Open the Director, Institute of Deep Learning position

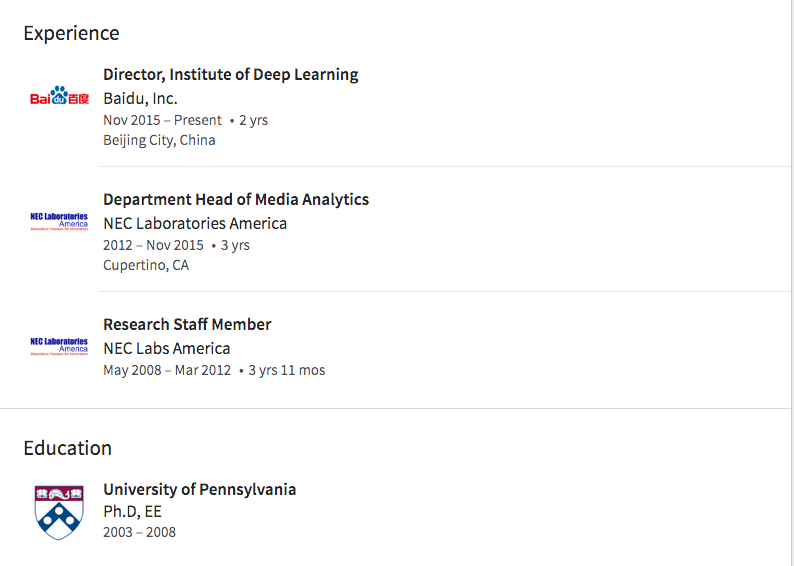230,74
